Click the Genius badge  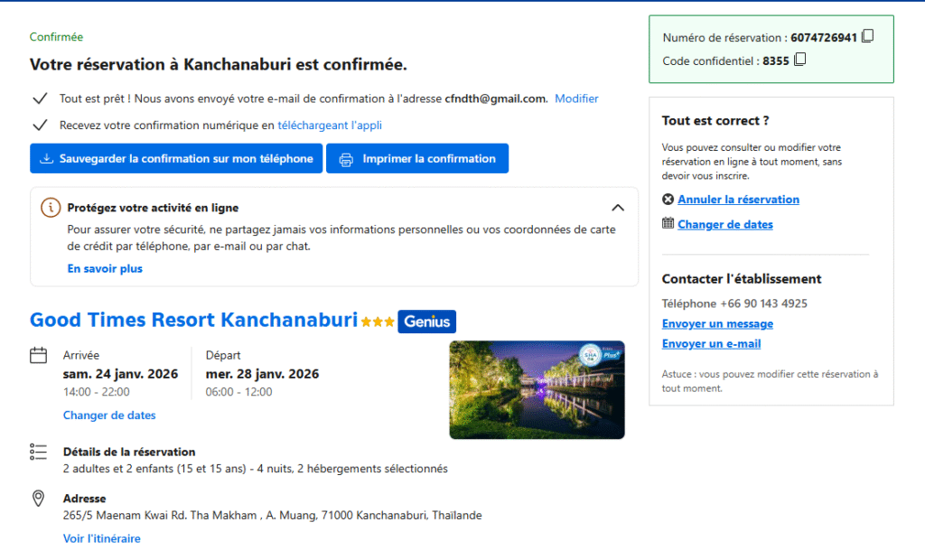[x=426, y=322]
